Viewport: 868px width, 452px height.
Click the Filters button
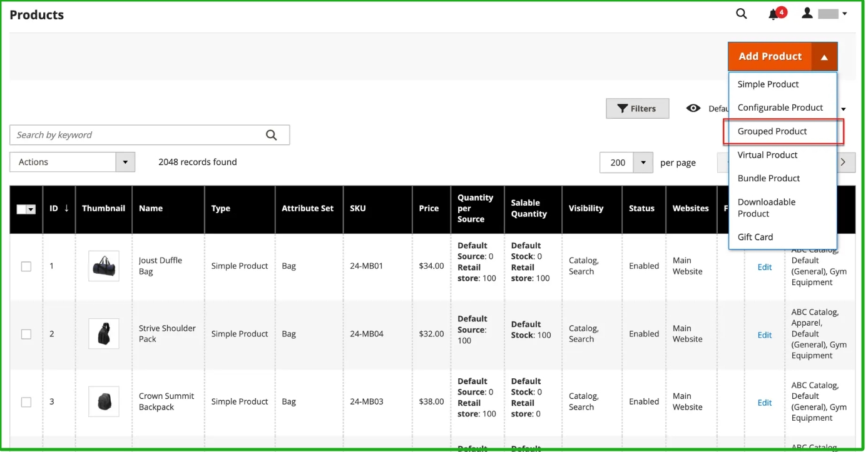tap(636, 108)
